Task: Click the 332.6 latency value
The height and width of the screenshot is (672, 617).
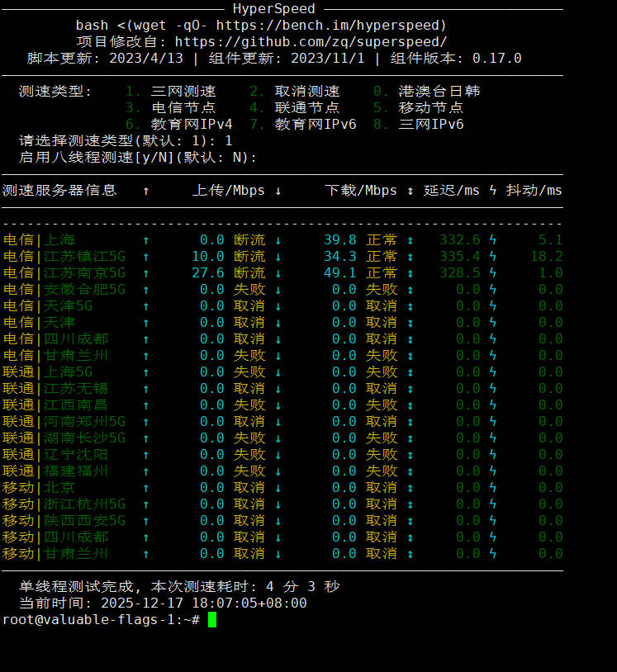Action: click(460, 240)
